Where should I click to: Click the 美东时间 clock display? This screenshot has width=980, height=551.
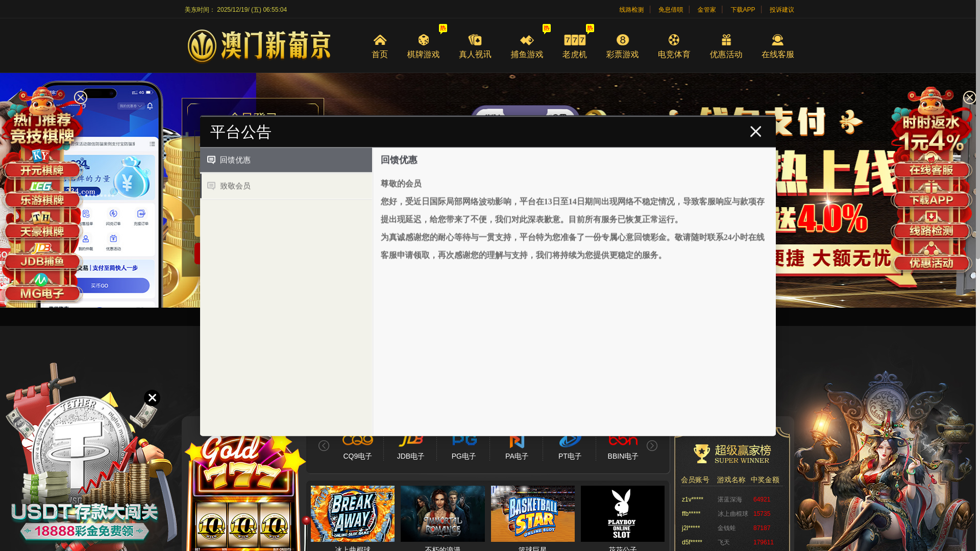235,10
